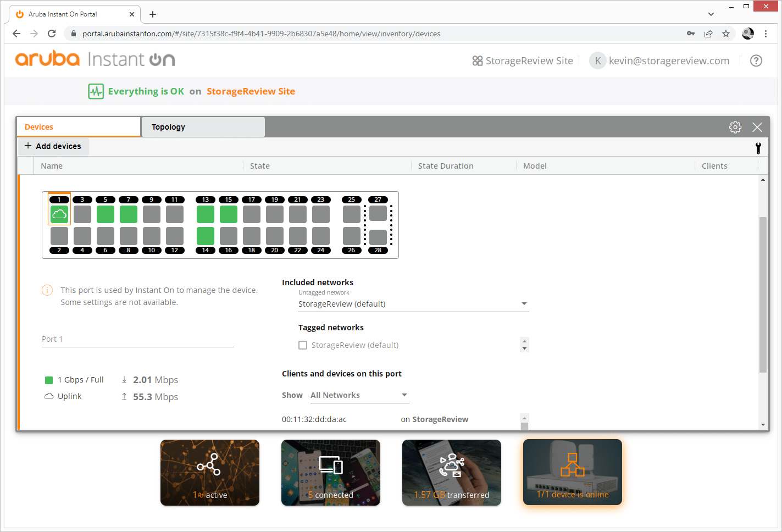
Task: Open the devices panel settings gear
Action: pos(735,128)
